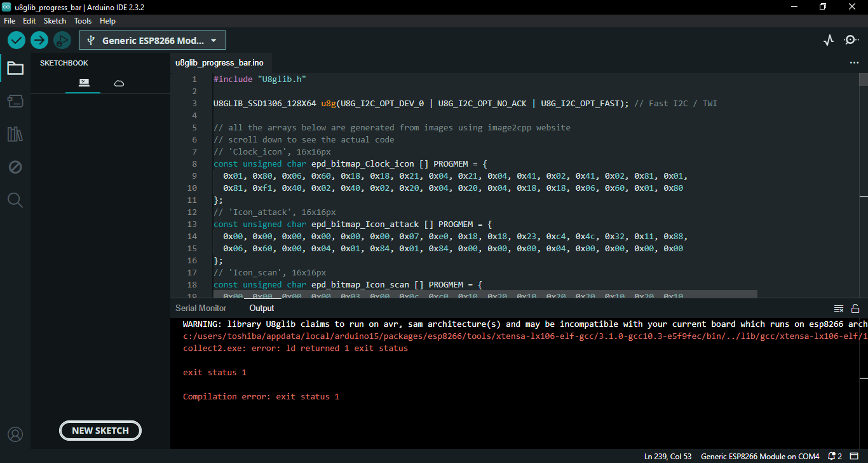Open the Edit menu
The height and width of the screenshot is (463, 868).
point(29,21)
